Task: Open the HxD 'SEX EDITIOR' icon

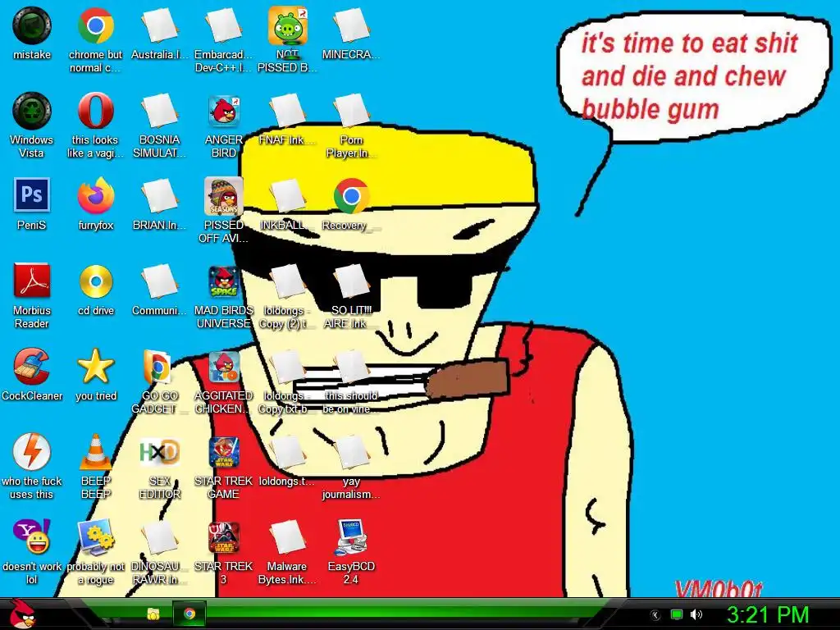Action: pos(160,452)
